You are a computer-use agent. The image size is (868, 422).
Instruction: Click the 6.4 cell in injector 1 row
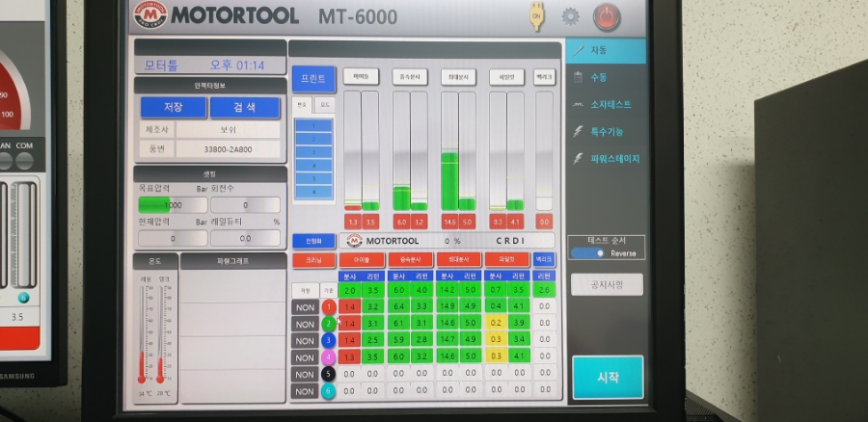tap(398, 306)
